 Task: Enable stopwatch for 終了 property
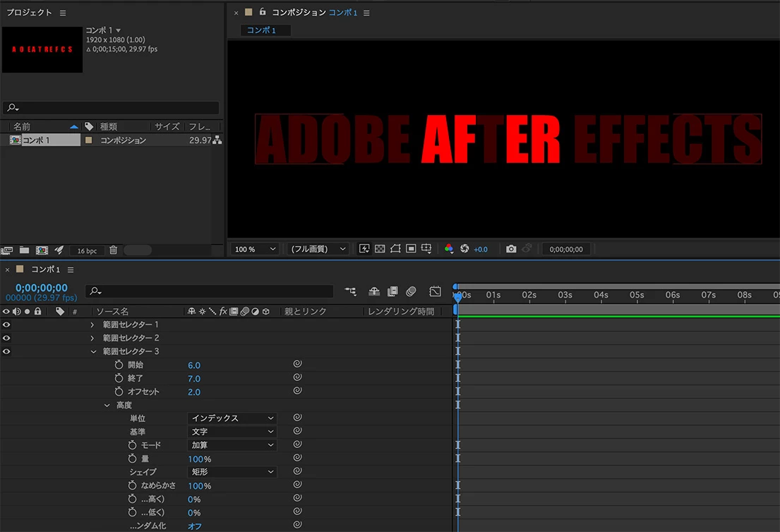coord(119,378)
